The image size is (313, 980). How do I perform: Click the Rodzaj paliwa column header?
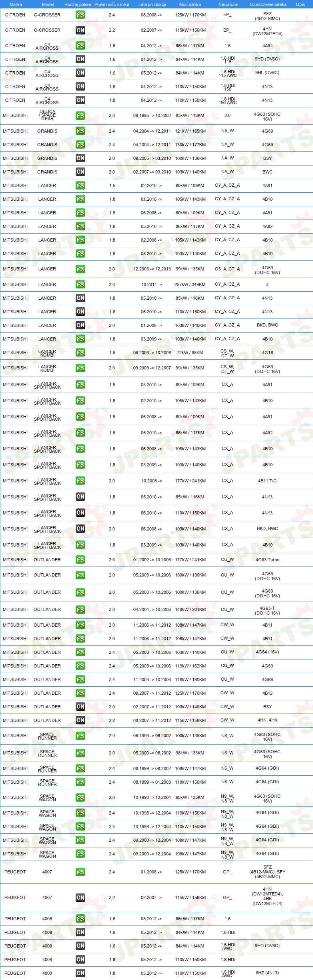point(78,4)
